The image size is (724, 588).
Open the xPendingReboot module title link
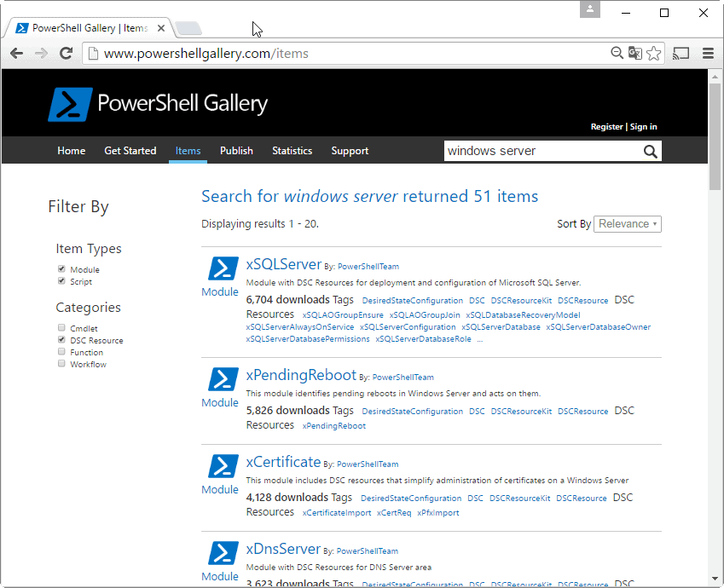[x=301, y=375]
